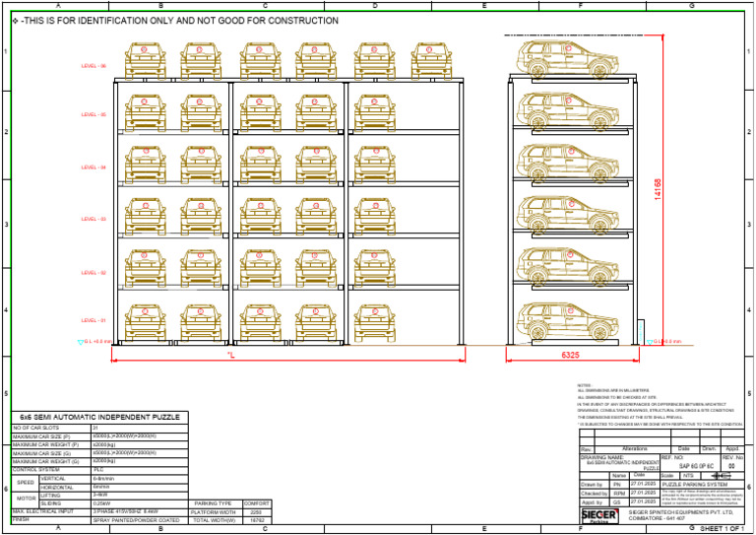
Task: Click the cyan ground level triangle at right
Action: pyautogui.click(x=650, y=342)
